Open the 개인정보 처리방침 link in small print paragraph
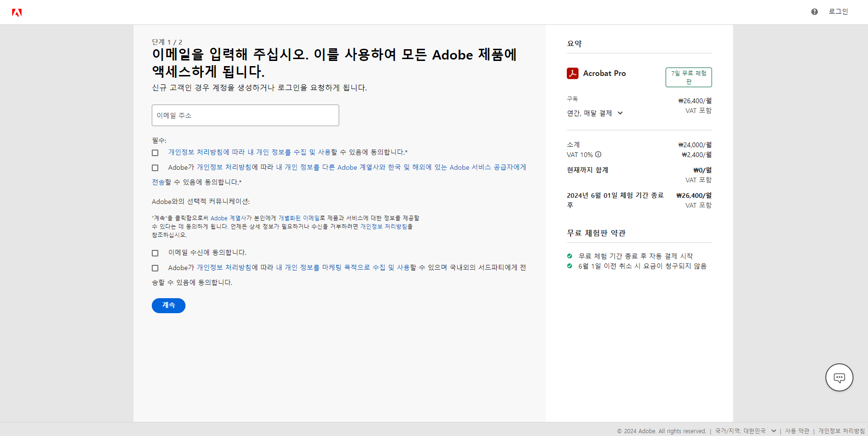The height and width of the screenshot is (436, 868). click(384, 226)
